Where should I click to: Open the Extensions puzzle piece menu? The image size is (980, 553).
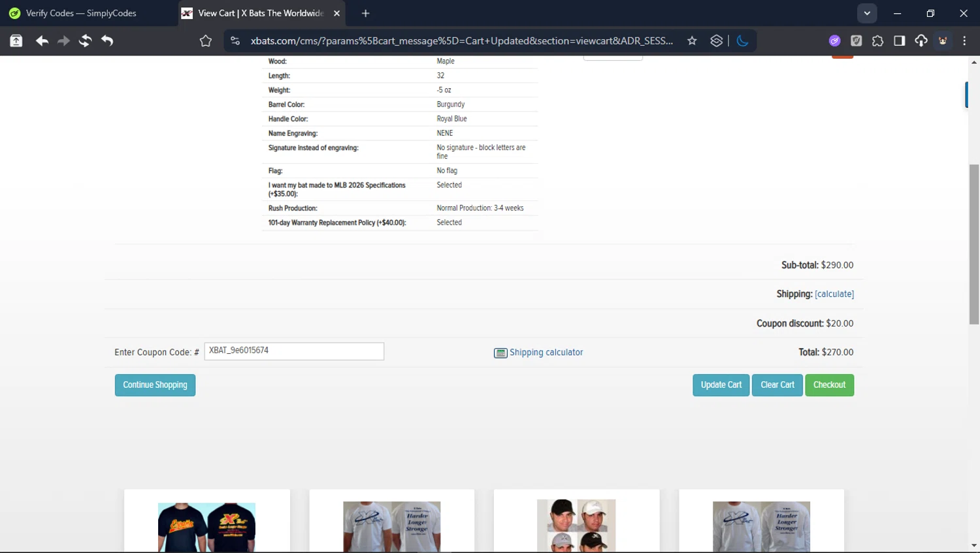(x=877, y=41)
